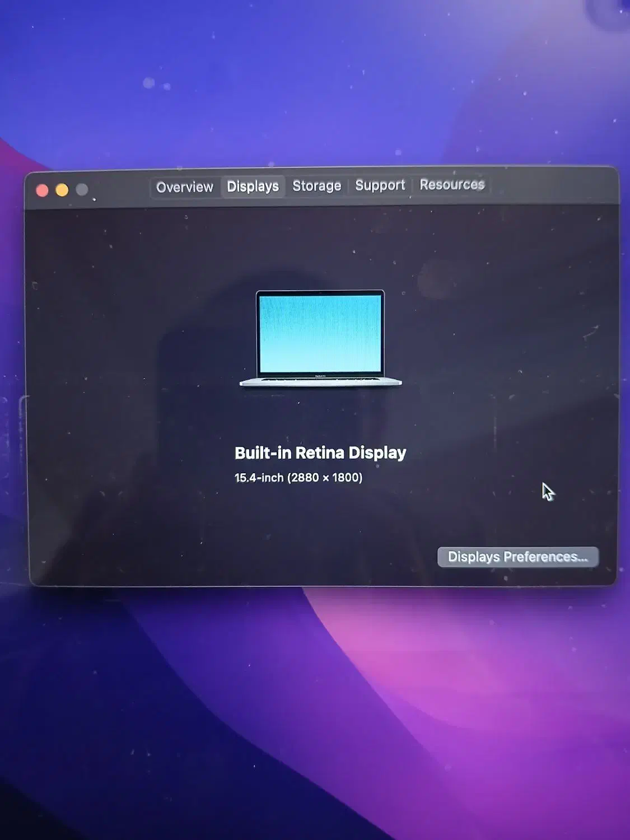Open Displays Preferences button
Image resolution: width=630 pixels, height=840 pixels.
[517, 557]
